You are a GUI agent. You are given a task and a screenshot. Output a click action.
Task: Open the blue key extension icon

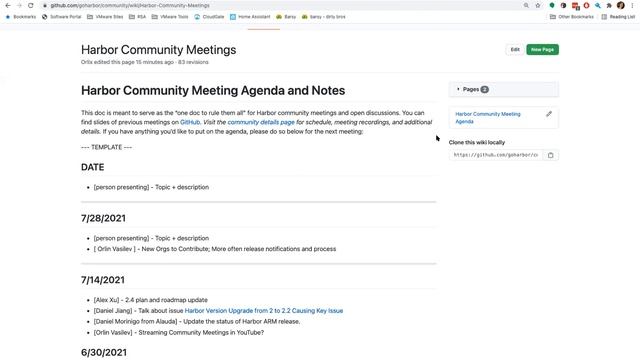click(x=598, y=5)
